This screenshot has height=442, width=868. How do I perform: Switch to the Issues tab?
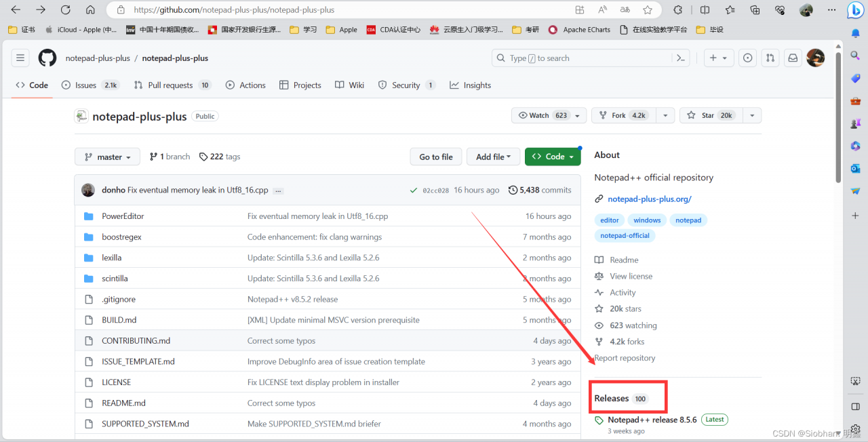pyautogui.click(x=90, y=85)
